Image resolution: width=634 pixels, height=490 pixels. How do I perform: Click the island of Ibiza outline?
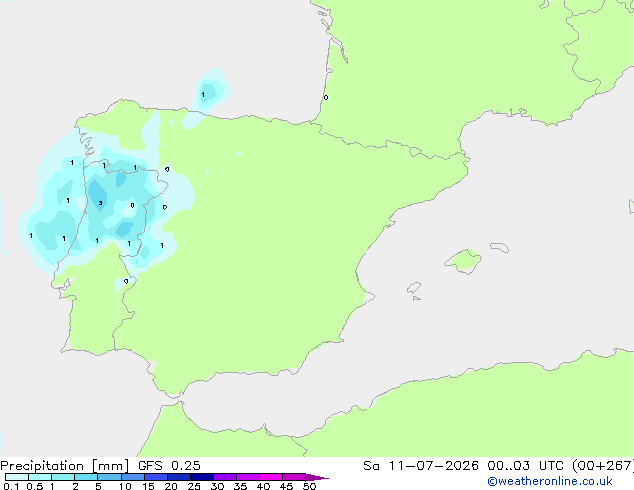pyautogui.click(x=414, y=288)
